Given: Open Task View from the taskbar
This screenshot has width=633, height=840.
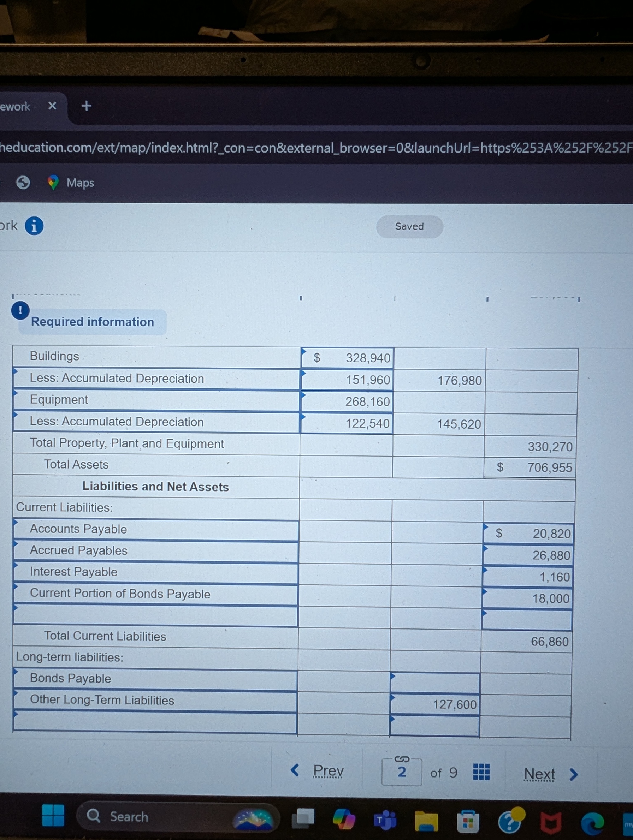Looking at the screenshot, I should [303, 818].
